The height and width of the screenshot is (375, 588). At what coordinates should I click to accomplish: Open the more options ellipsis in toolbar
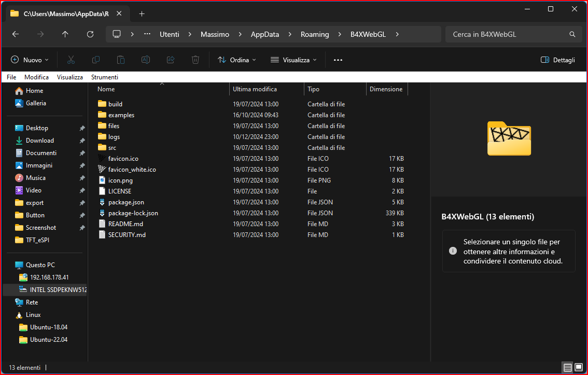point(338,60)
